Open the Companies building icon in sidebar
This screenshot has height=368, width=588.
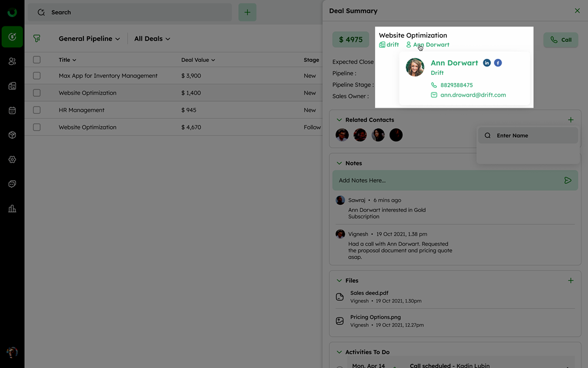12,86
